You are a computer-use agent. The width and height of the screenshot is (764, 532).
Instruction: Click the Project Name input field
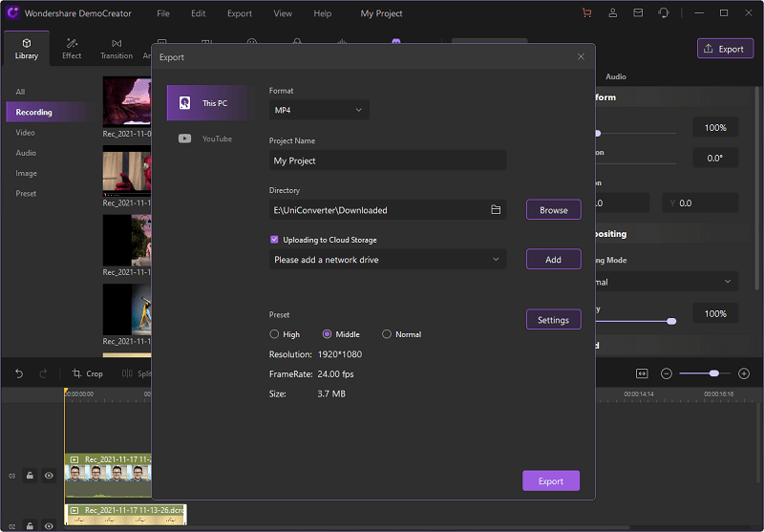click(388, 160)
